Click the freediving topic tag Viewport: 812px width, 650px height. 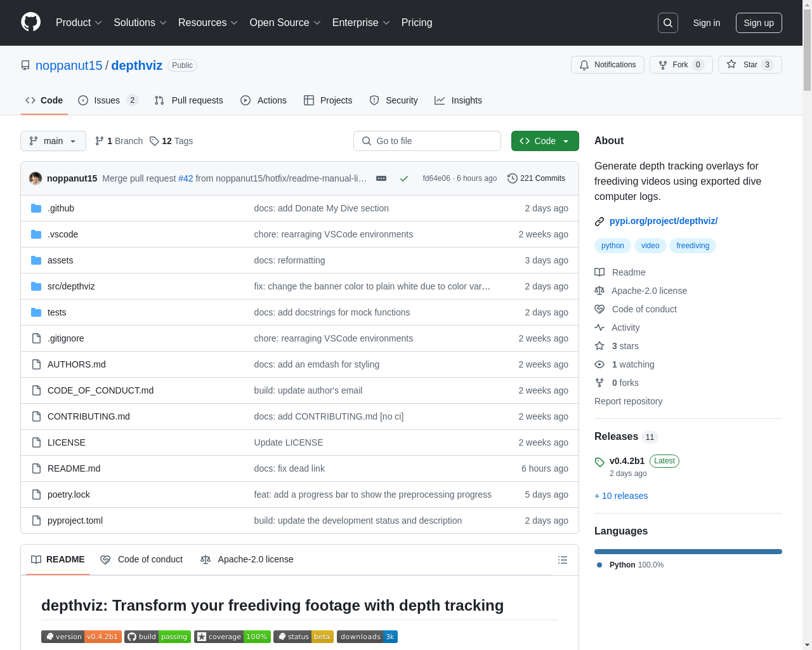693,246
